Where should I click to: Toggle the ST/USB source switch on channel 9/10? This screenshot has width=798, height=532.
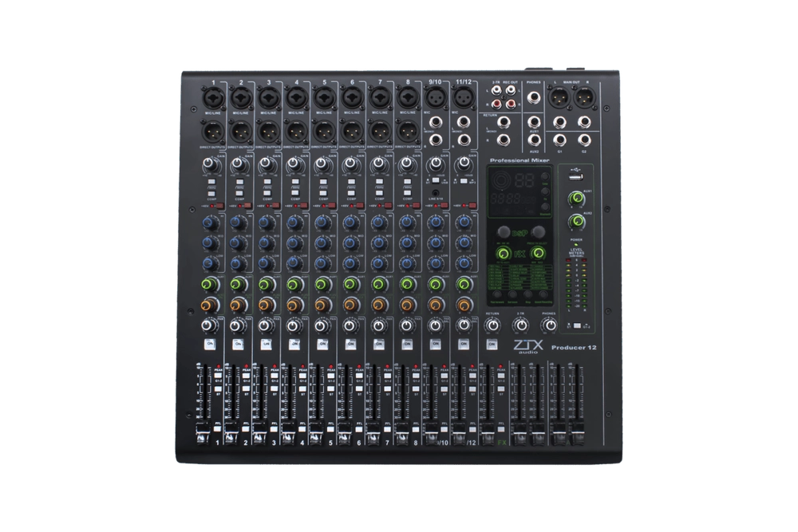[437, 180]
